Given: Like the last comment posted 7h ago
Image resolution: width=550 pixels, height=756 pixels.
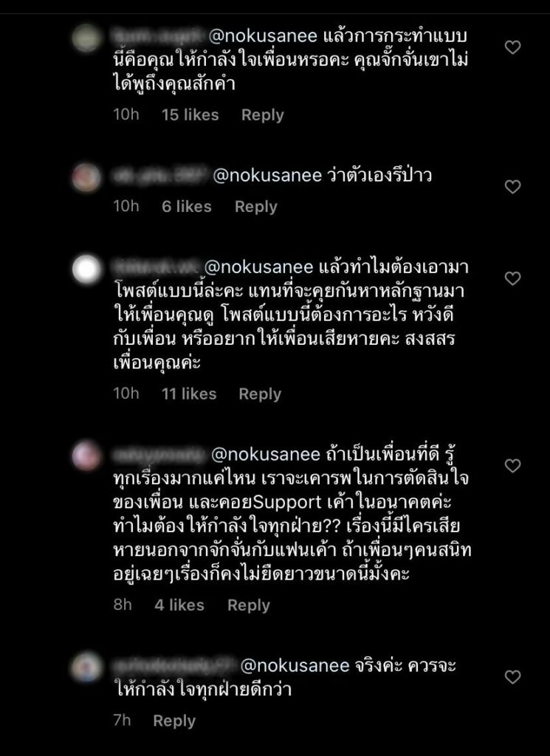Looking at the screenshot, I should pos(512,677).
